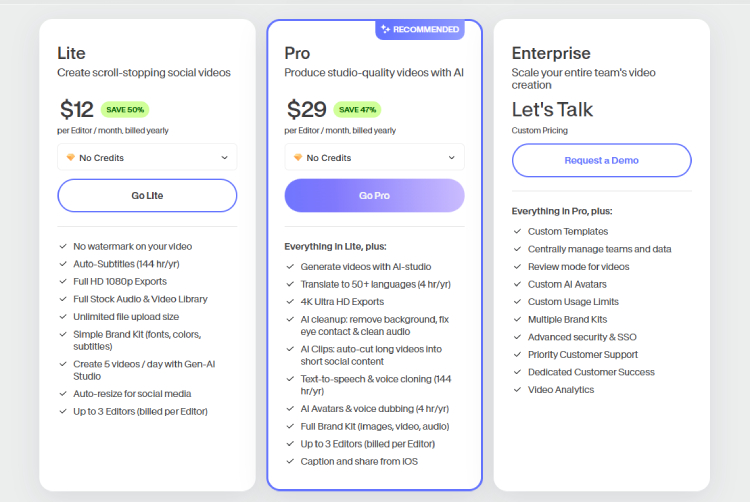
Task: Click the Pro plan title heading
Action: [297, 53]
